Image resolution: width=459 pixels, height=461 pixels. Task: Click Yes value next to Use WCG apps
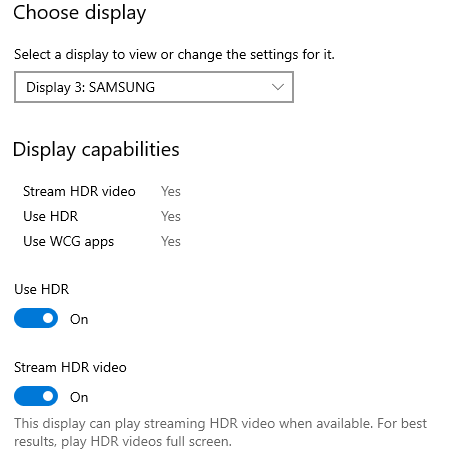pyautogui.click(x=171, y=242)
